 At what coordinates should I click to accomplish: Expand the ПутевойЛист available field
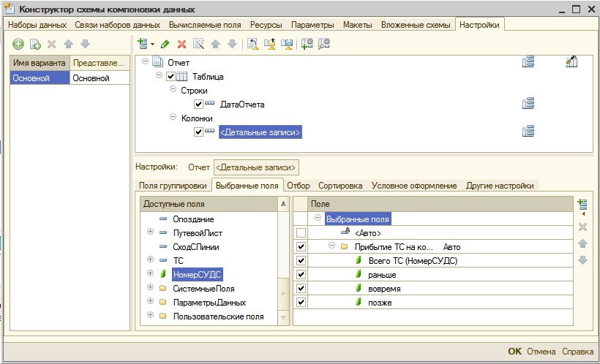(x=151, y=232)
